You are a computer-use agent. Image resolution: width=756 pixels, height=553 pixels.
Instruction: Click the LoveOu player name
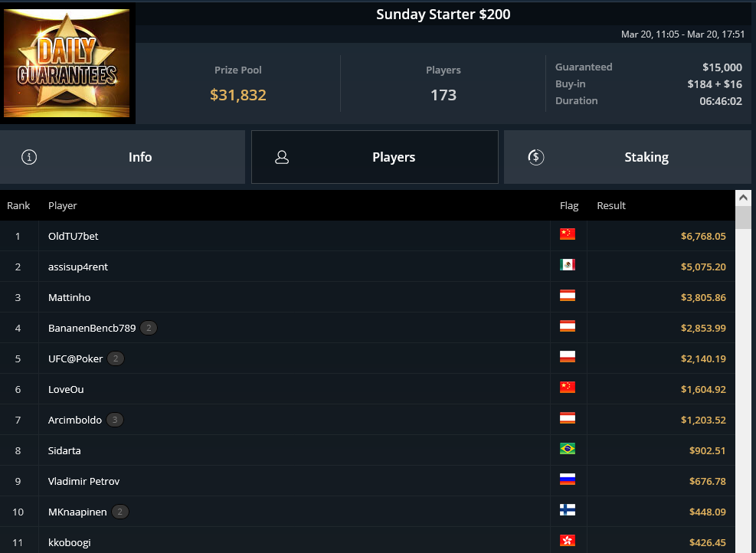pos(66,390)
